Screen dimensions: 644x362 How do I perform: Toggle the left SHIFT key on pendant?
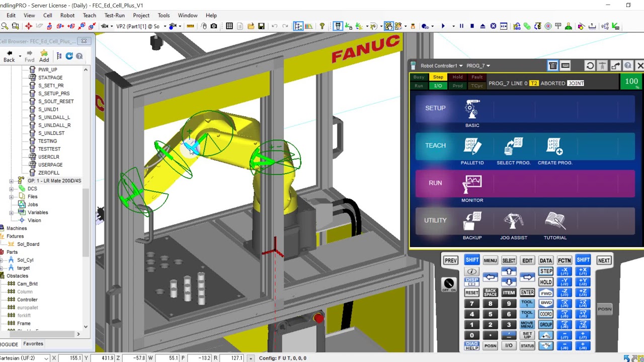tap(472, 260)
